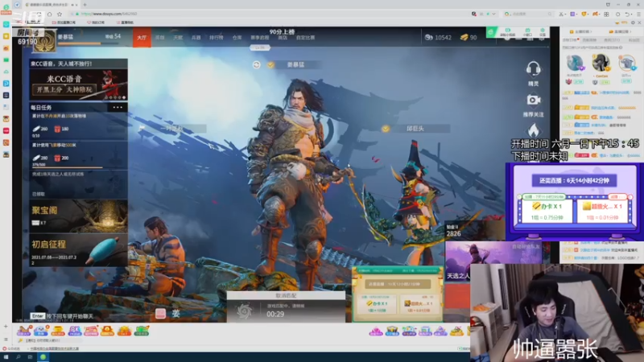The height and width of the screenshot is (362, 644).
Task: Expand the 主播招募 link arrow in chat panel
Action: pos(592,31)
